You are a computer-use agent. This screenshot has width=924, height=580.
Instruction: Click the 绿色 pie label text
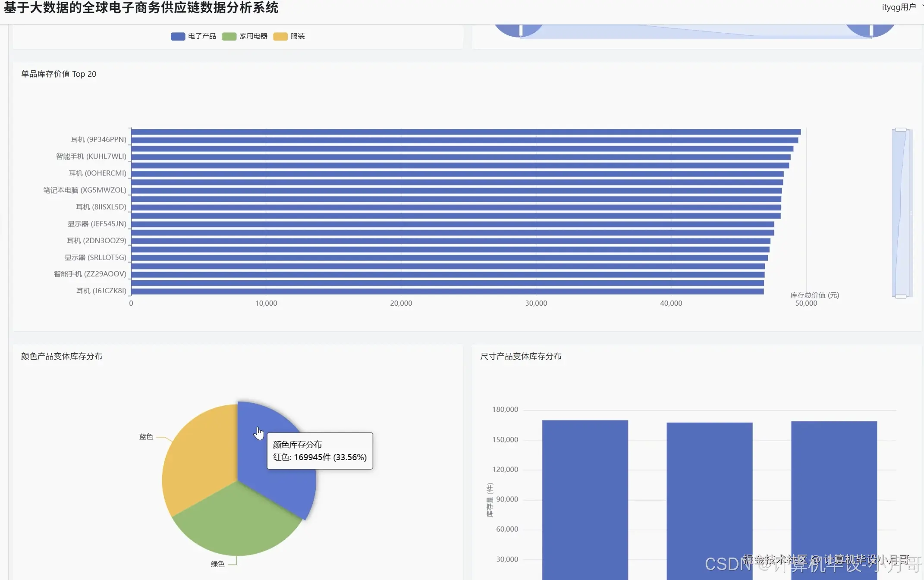click(217, 564)
